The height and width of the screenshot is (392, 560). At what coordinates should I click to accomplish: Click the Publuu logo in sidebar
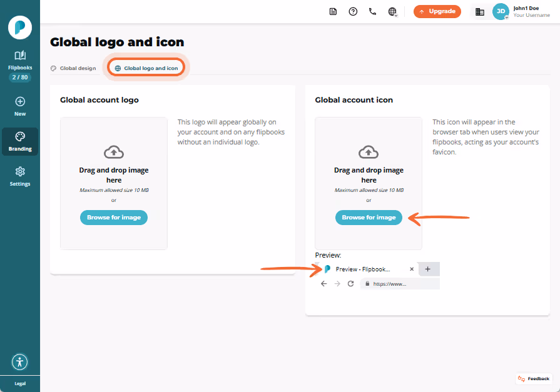pos(20,28)
